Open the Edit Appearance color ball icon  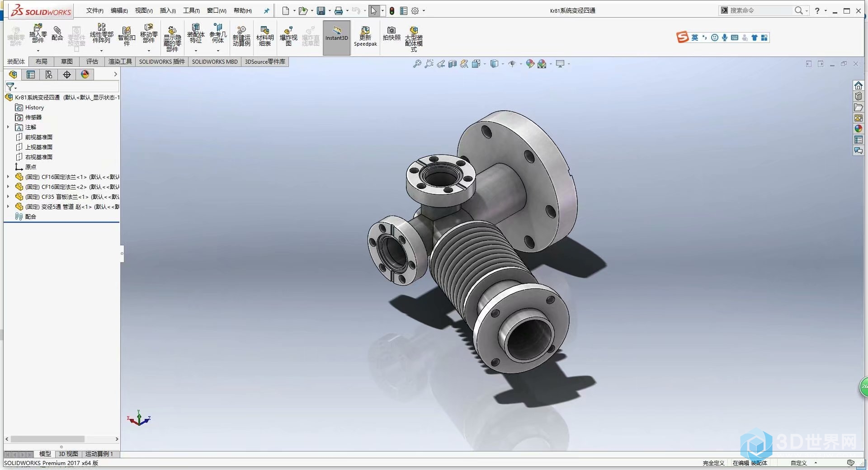[x=530, y=64]
